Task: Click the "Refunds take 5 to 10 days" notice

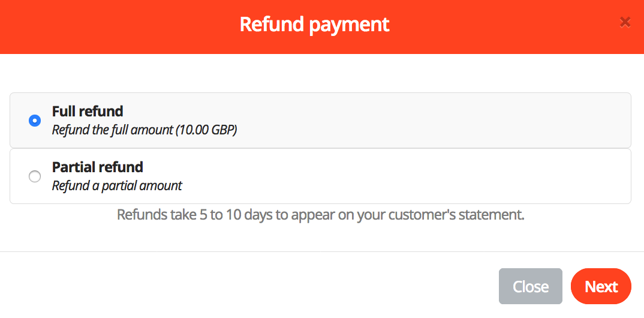Action: point(320,215)
